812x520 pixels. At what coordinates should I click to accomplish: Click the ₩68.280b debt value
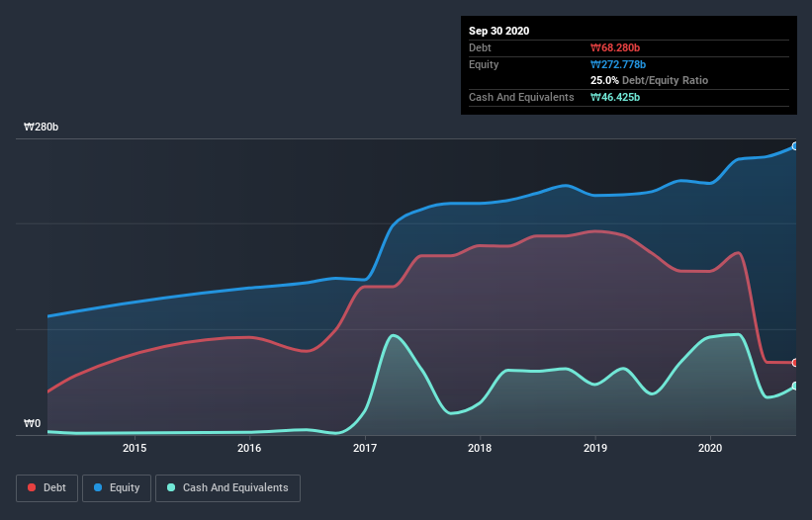coord(615,47)
